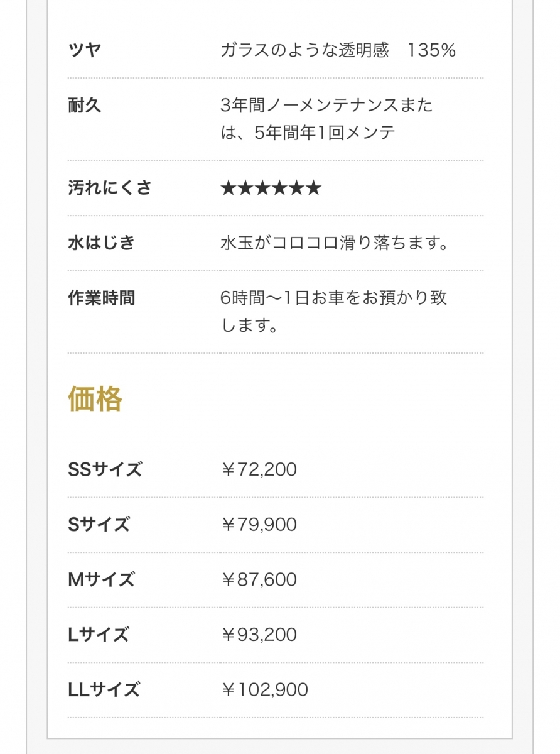
Task: Click the 水はじき row label
Action: coord(101,243)
